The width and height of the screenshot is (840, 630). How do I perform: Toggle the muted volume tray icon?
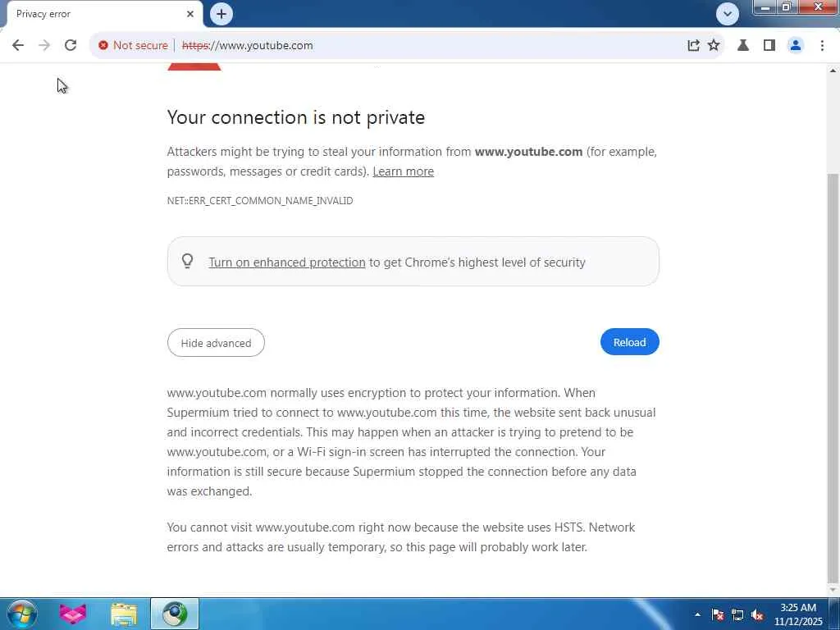tap(757, 614)
